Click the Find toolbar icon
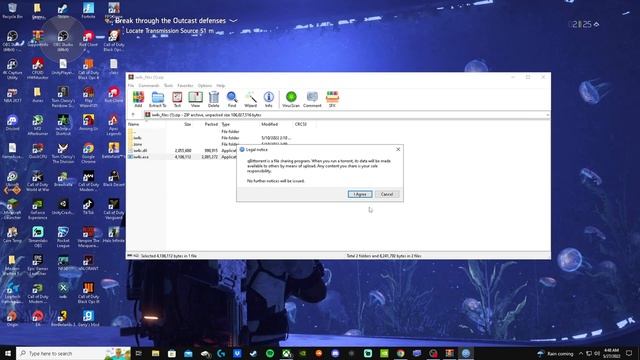 pos(232,99)
